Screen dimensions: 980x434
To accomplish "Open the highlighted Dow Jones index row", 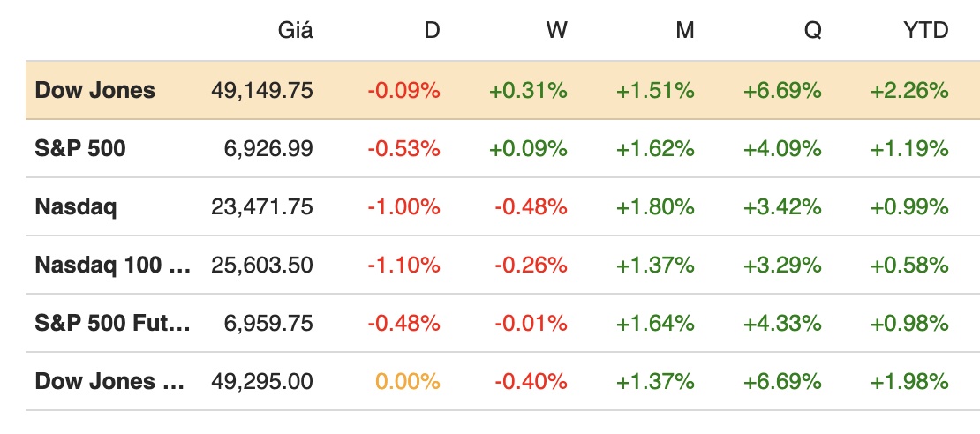I will (95, 90).
